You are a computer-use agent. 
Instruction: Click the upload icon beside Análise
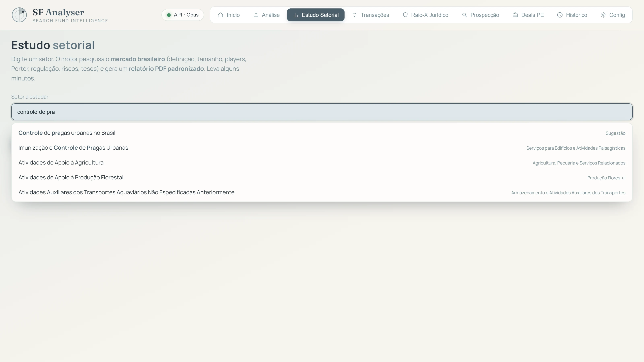256,15
